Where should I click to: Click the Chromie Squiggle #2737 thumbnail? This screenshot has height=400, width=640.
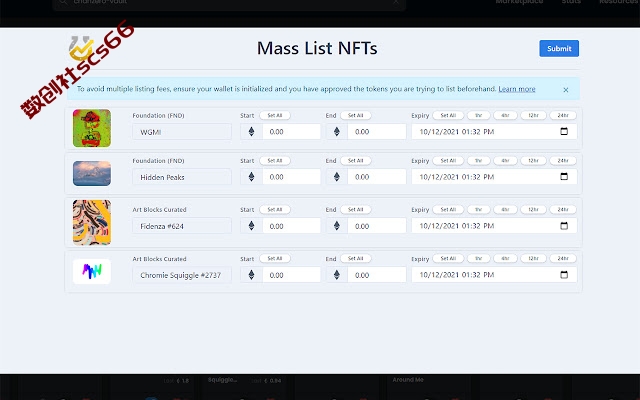[92, 271]
